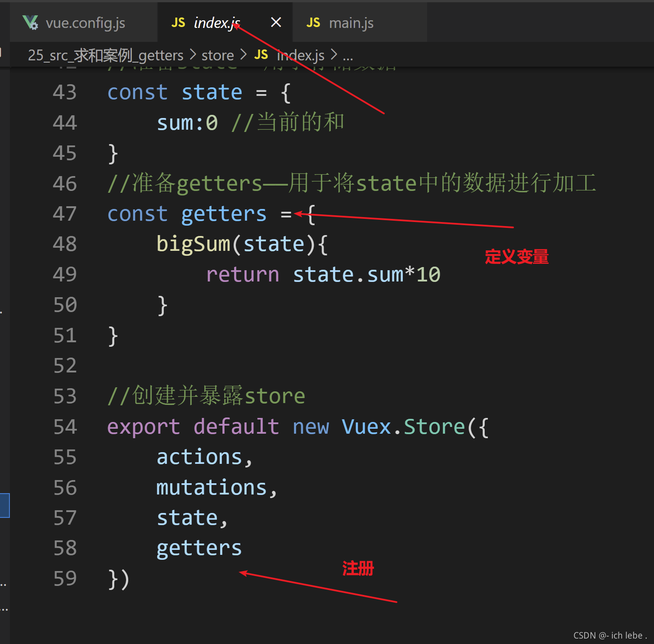Image resolution: width=654 pixels, height=644 pixels.
Task: Click 'getters' on line 58
Action: point(199,549)
